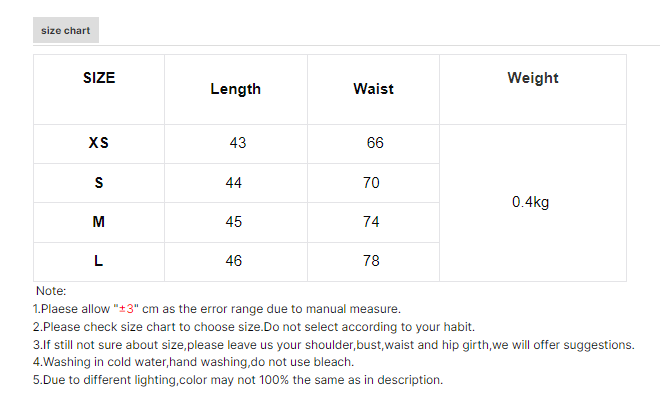Image resolution: width=660 pixels, height=400 pixels.
Task: Click the SIZE column header
Action: click(x=99, y=78)
